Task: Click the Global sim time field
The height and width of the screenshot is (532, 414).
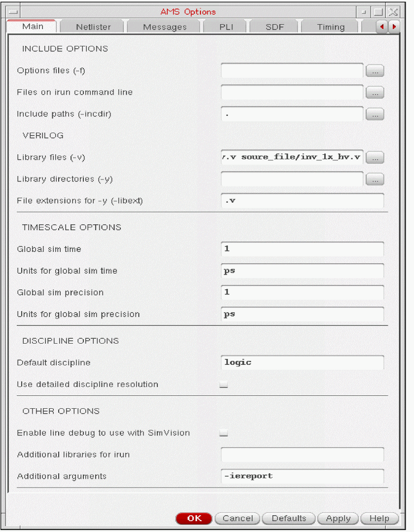Action: (302, 249)
